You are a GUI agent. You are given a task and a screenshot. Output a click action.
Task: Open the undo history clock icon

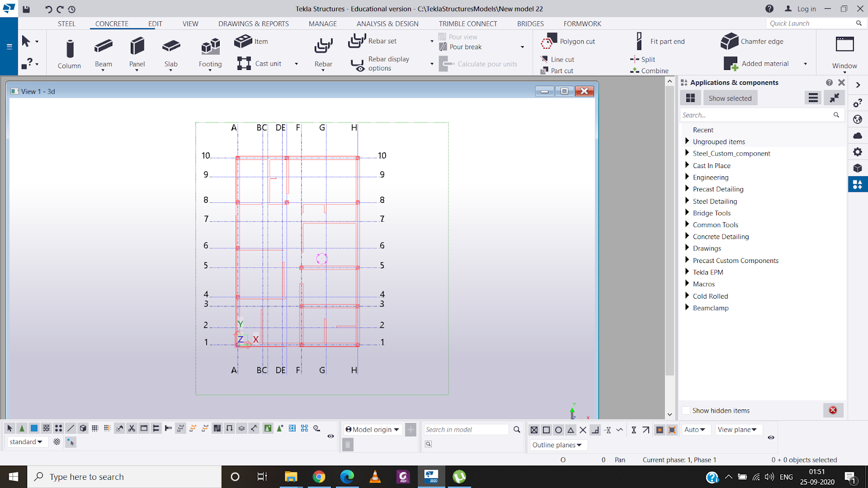(x=72, y=9)
